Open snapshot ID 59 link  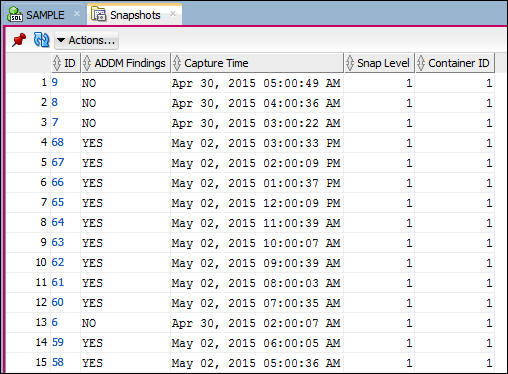coord(58,342)
